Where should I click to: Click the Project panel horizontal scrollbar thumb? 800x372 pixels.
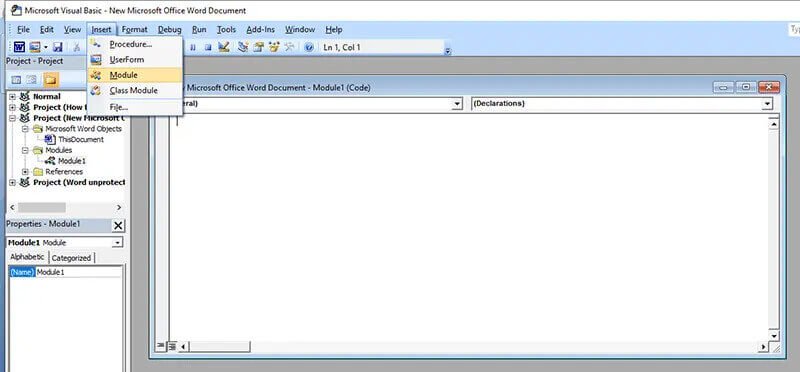[42, 208]
